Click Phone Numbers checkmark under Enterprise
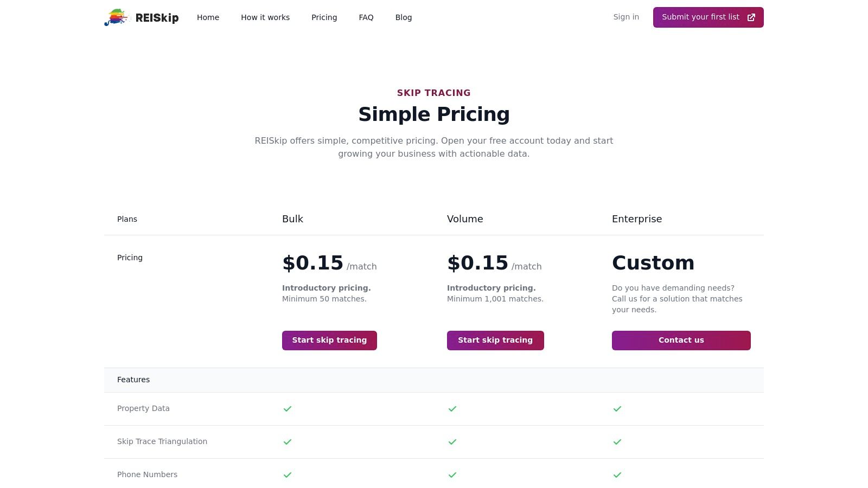 617,475
